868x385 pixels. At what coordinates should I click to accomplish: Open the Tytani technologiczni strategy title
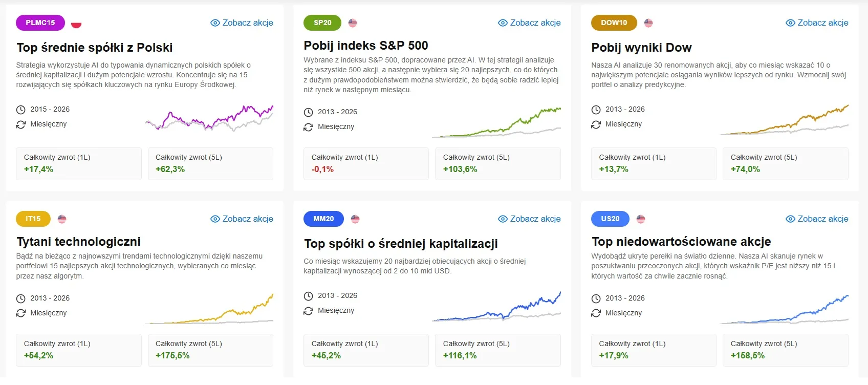click(78, 242)
